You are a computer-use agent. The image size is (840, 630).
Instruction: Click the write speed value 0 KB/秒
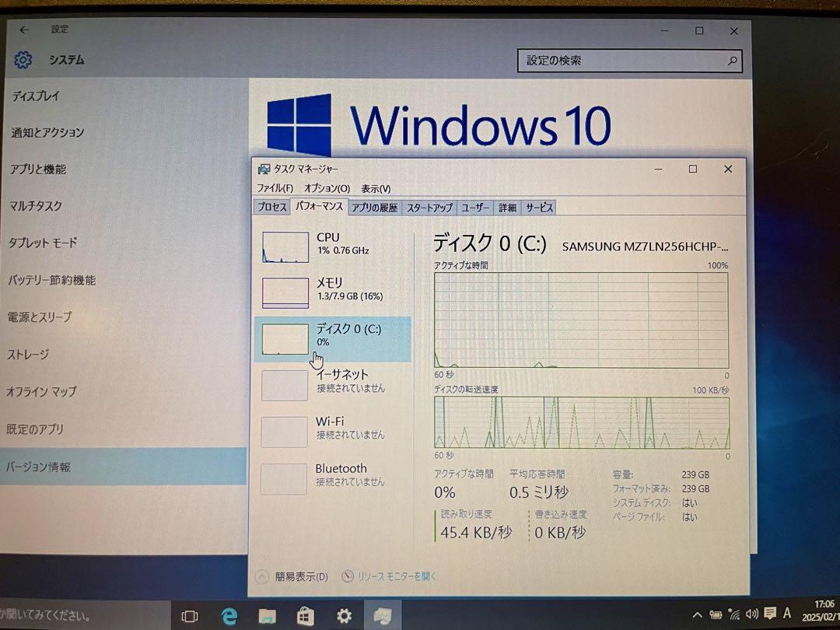pyautogui.click(x=560, y=533)
